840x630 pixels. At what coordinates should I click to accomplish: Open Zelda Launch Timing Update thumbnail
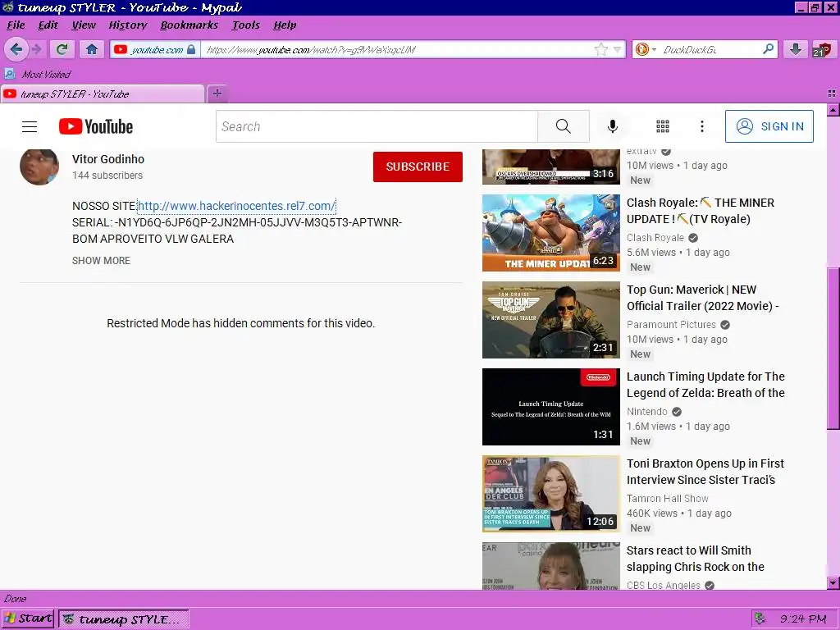[x=550, y=407]
